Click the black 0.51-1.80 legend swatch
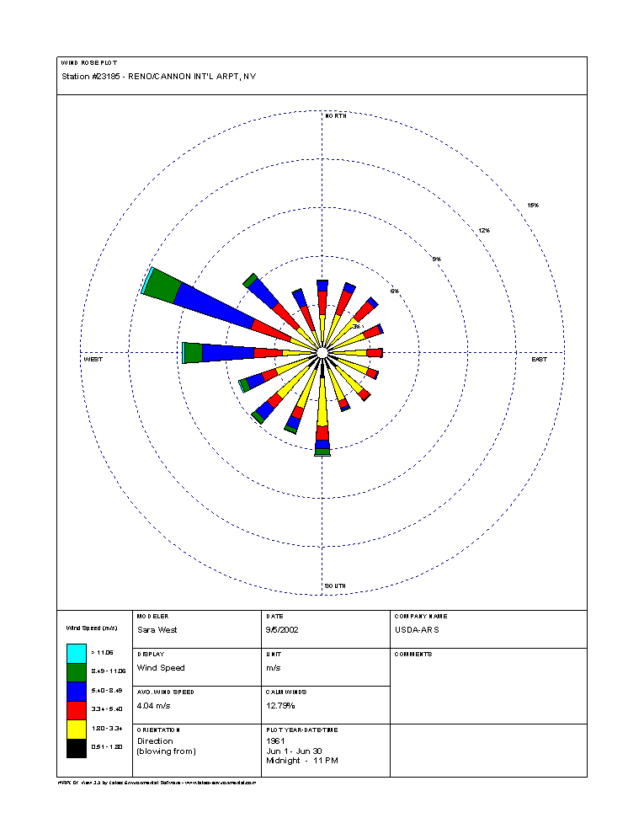This screenshot has width=644, height=834. (77, 748)
